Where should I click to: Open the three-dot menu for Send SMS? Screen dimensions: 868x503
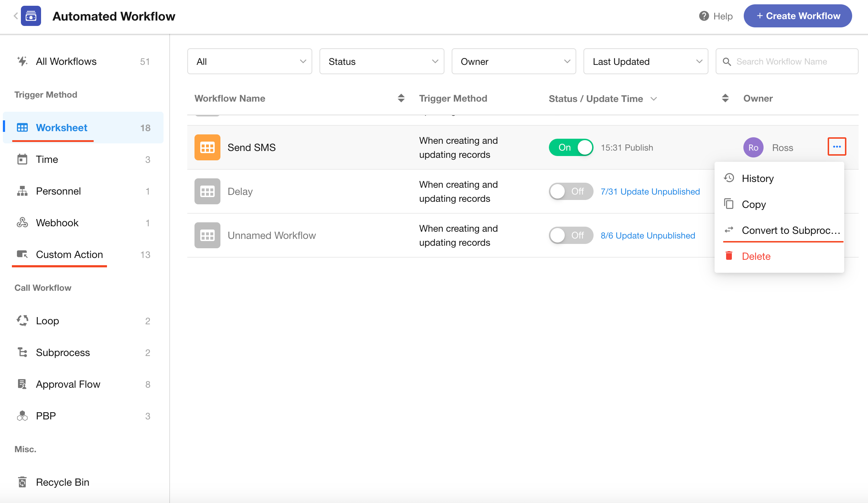coord(837,147)
